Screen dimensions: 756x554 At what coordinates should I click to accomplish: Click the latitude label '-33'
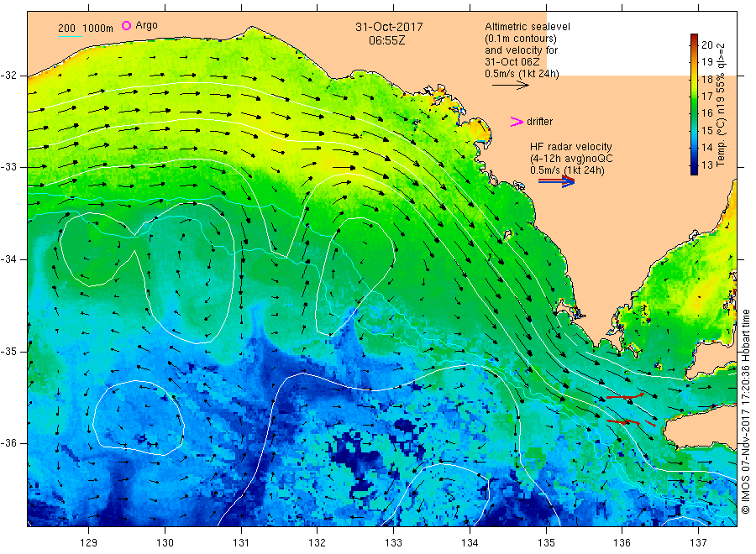point(8,167)
